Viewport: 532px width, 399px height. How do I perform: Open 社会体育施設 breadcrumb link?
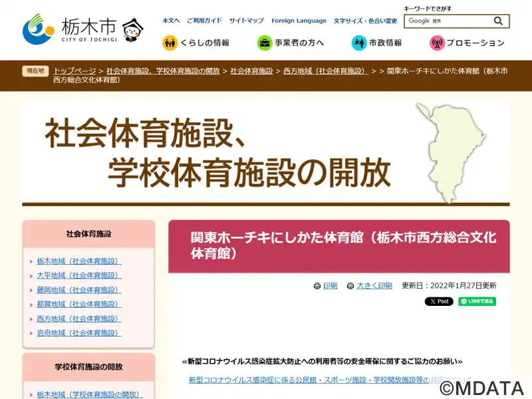[251, 71]
